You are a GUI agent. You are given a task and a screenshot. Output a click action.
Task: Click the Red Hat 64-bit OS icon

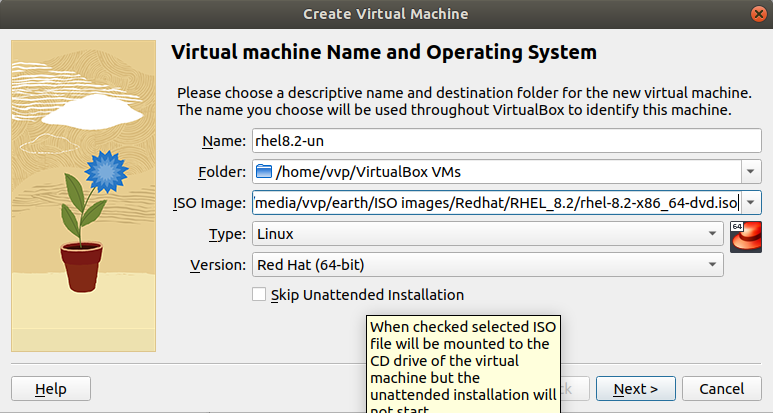coord(745,237)
